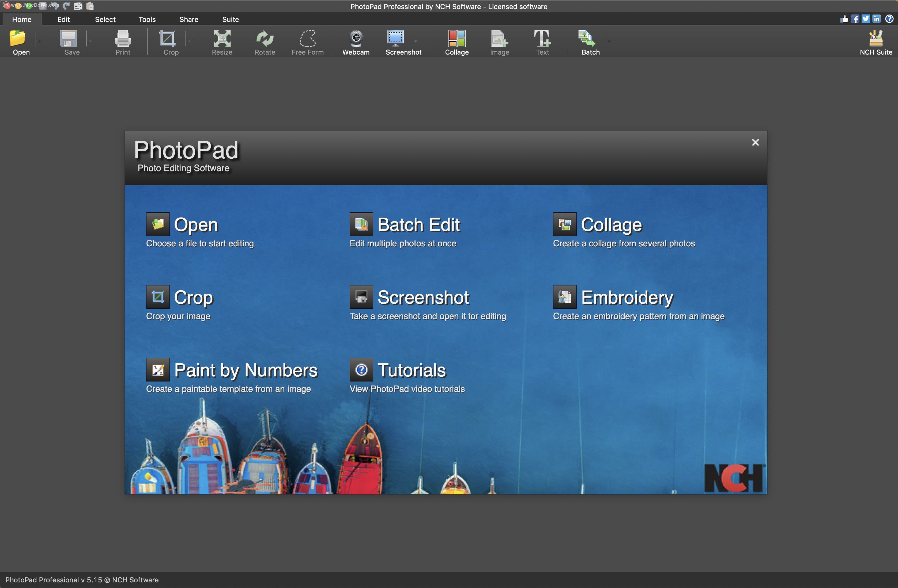Image resolution: width=898 pixels, height=588 pixels.
Task: Click the Paint by Numbers heading
Action: 246,371
